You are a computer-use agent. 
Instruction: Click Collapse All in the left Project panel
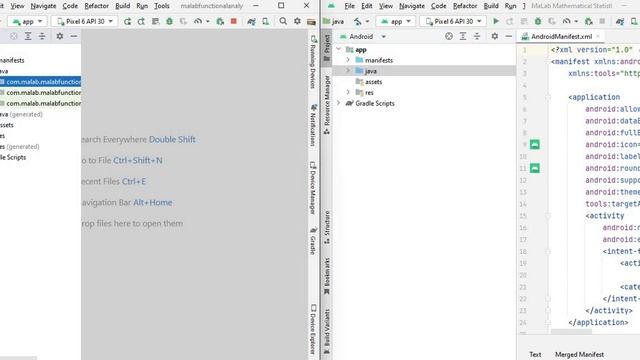point(42,36)
